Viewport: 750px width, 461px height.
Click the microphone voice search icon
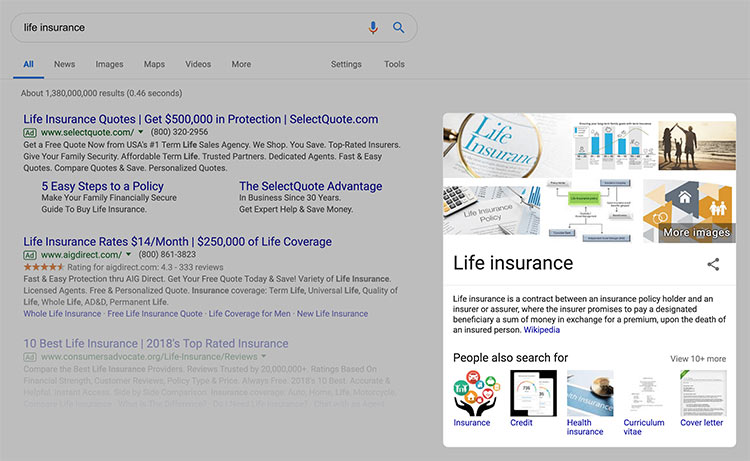pos(373,28)
